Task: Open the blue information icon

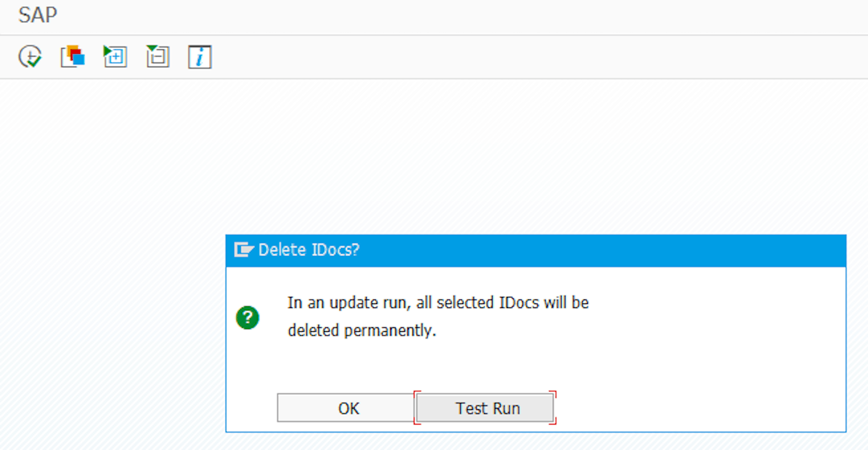Action: (x=200, y=57)
